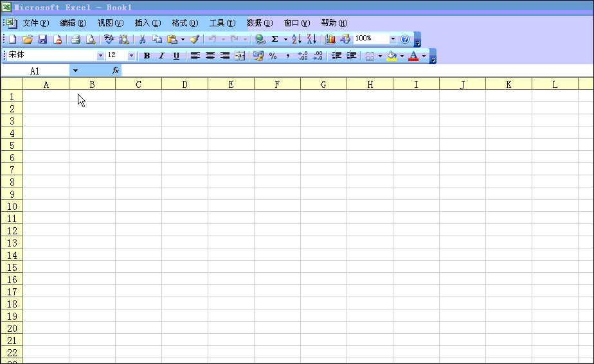The image size is (594, 364).
Task: Toggle underline formatting
Action: tap(176, 56)
